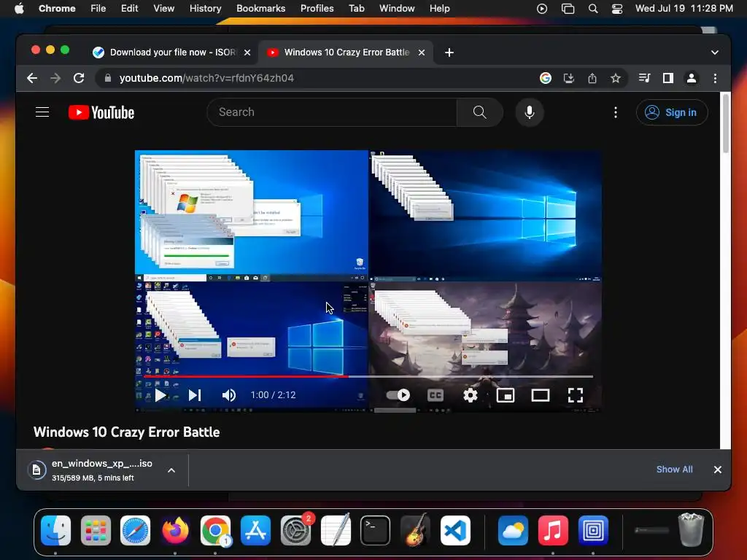Viewport: 747px width, 560px height.
Task: Switch to Download your file now tab
Action: point(172,52)
